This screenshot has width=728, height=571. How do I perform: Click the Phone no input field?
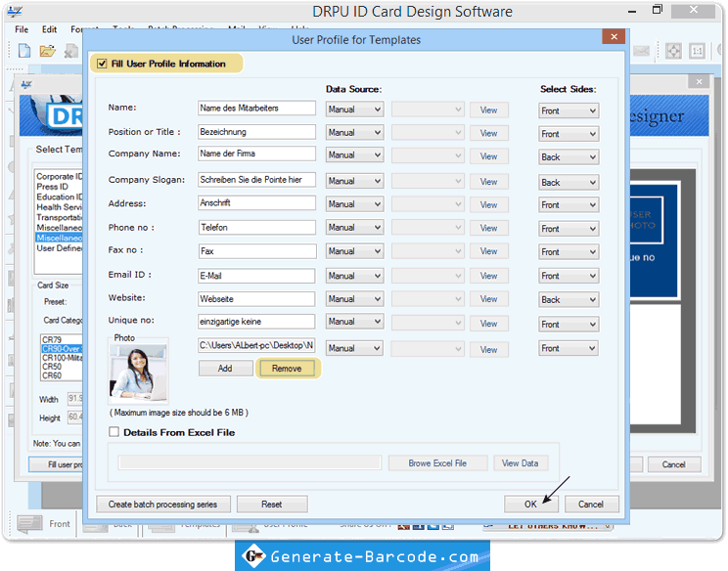[x=256, y=227]
